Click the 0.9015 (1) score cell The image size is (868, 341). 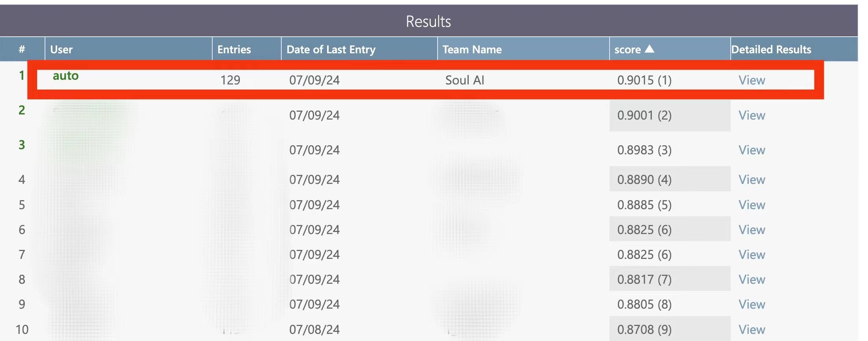644,80
